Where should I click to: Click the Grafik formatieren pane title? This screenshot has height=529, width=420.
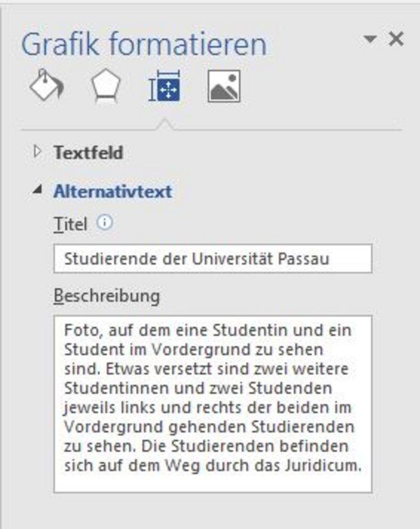click(x=144, y=45)
